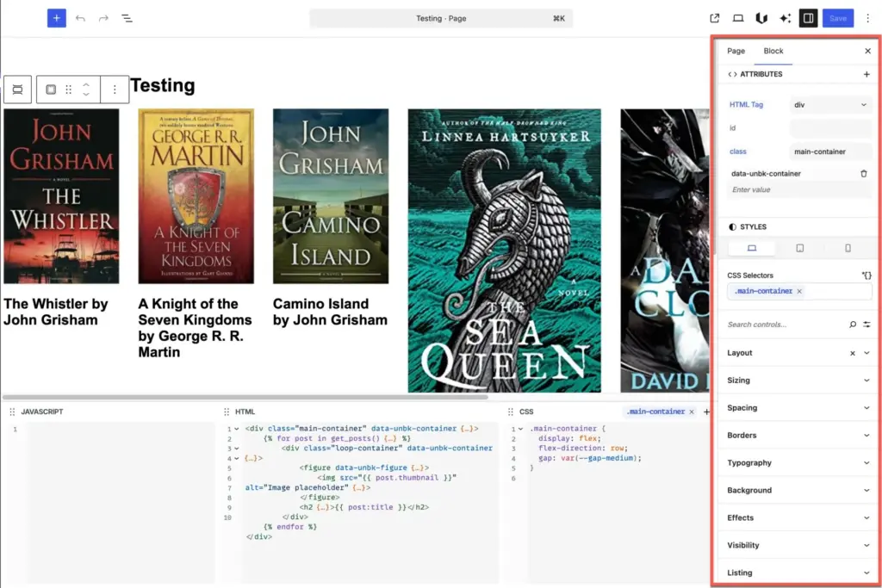Click the JavaScript panel drag handle
882x588 pixels.
click(x=12, y=412)
